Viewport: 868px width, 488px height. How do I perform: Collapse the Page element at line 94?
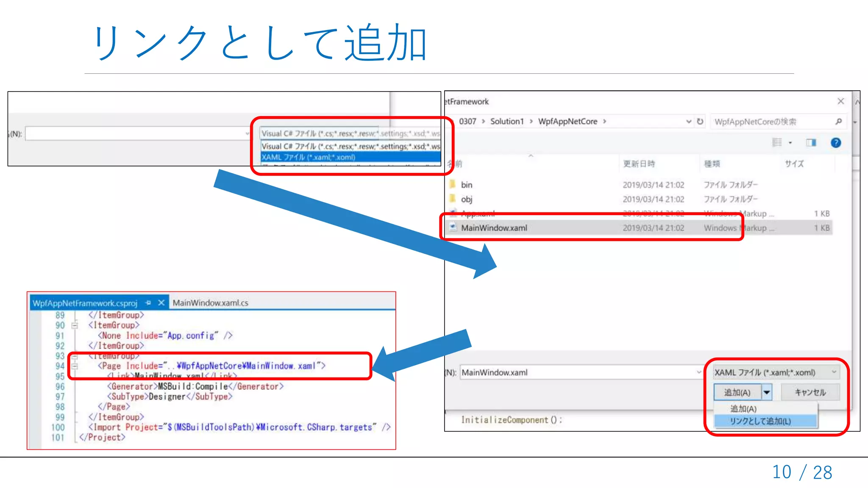tap(75, 366)
